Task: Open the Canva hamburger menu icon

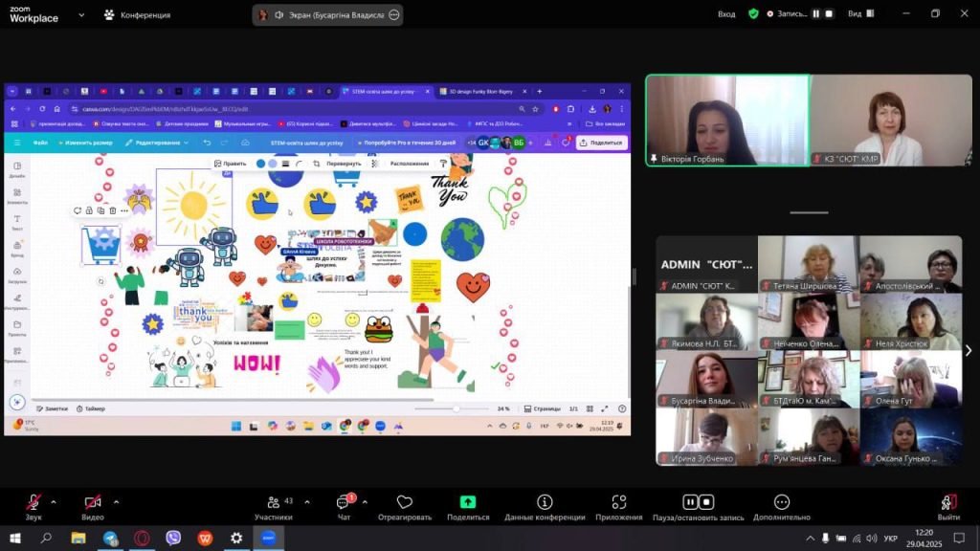Action: [17, 143]
